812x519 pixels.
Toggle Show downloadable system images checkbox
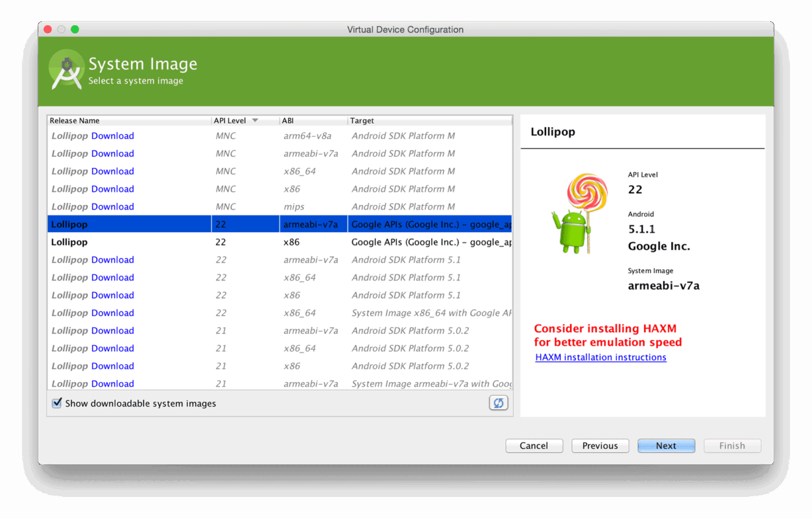click(x=57, y=403)
